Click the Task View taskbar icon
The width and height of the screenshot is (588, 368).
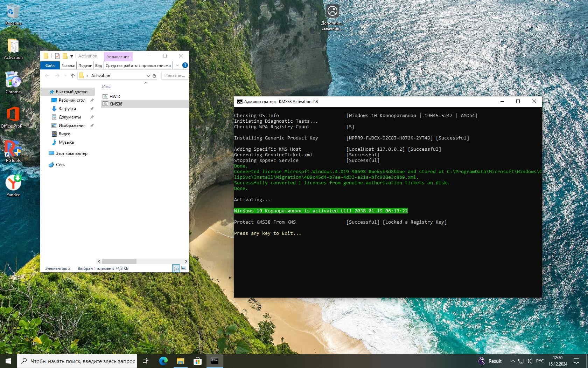pyautogui.click(x=146, y=361)
